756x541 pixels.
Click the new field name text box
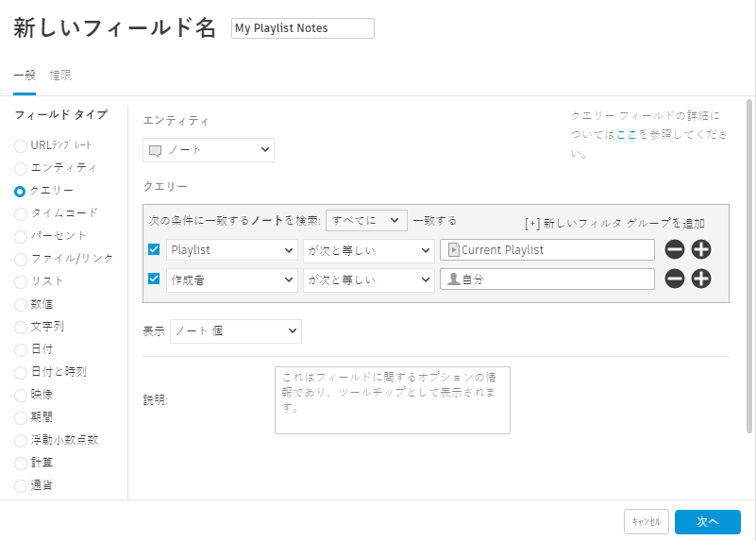[302, 28]
